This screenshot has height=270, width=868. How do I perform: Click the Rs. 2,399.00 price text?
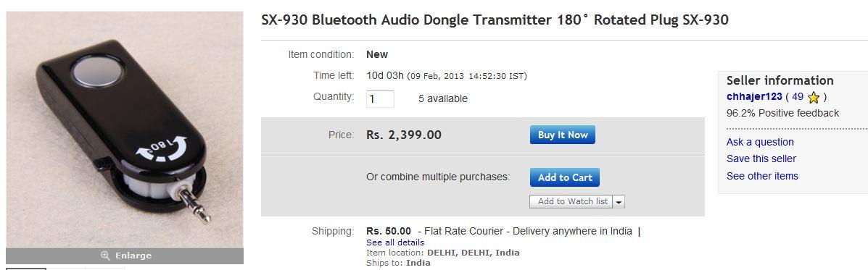point(404,135)
